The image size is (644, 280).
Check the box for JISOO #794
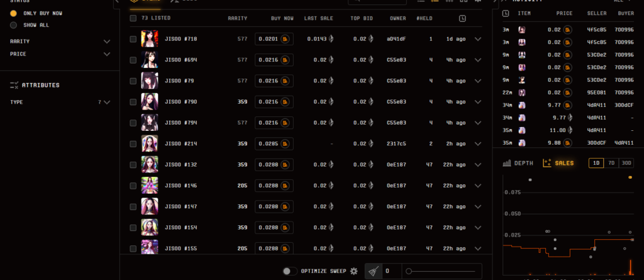coord(133,123)
